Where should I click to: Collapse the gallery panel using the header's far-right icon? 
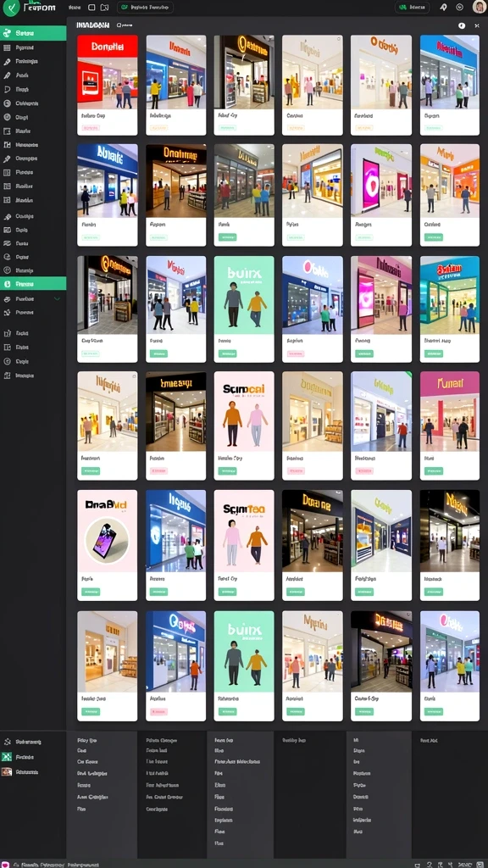477,25
